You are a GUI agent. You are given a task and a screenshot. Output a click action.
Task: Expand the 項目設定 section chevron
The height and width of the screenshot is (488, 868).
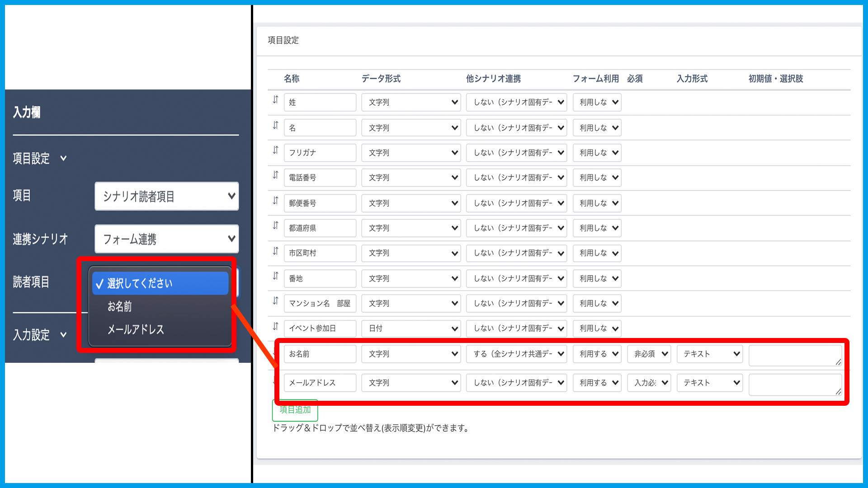click(x=63, y=159)
